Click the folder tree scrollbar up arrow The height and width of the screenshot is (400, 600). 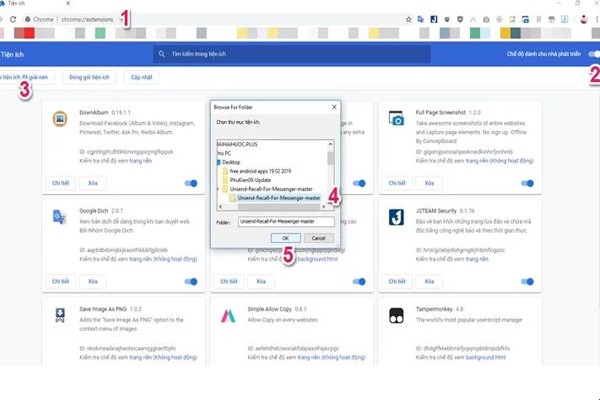click(330, 144)
